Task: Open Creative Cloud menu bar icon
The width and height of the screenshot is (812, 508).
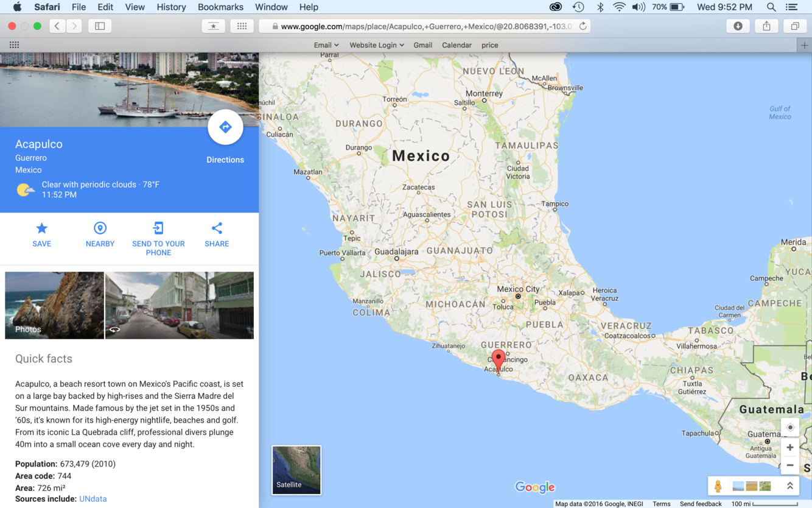Action: (x=556, y=7)
